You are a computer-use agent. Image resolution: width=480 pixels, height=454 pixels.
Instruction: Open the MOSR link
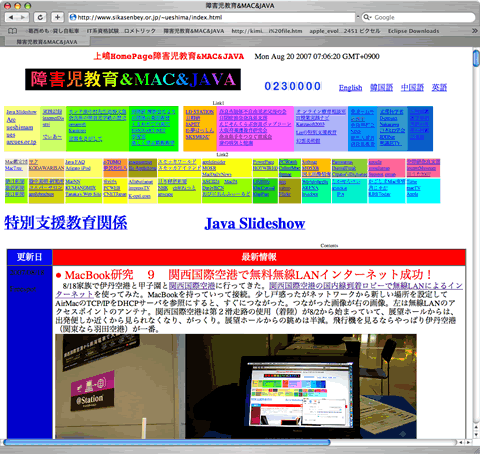209,168
